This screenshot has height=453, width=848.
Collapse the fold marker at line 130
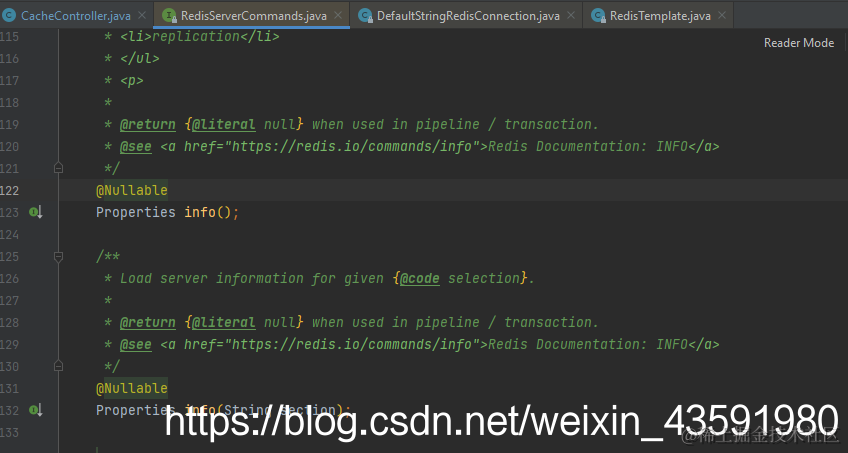(58, 366)
